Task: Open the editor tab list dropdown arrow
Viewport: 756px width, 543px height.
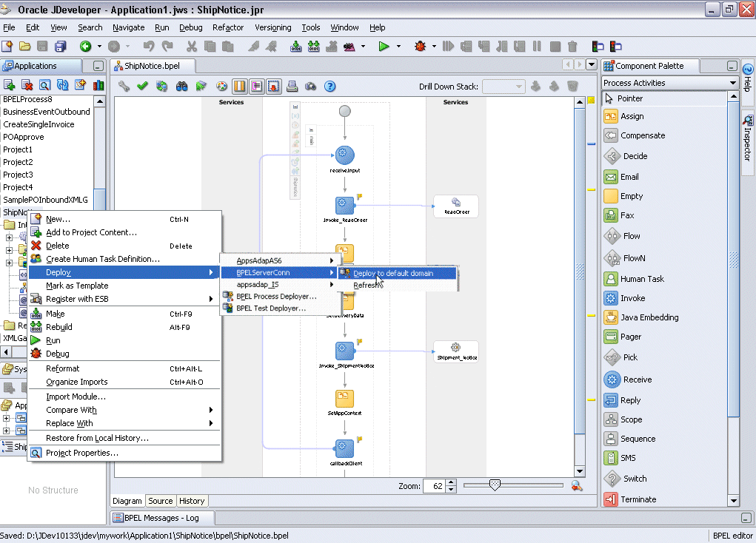Action: pos(592,64)
